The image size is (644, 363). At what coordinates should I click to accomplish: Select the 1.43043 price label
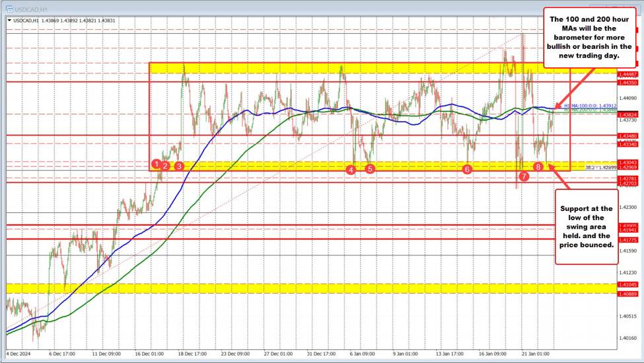click(x=627, y=163)
